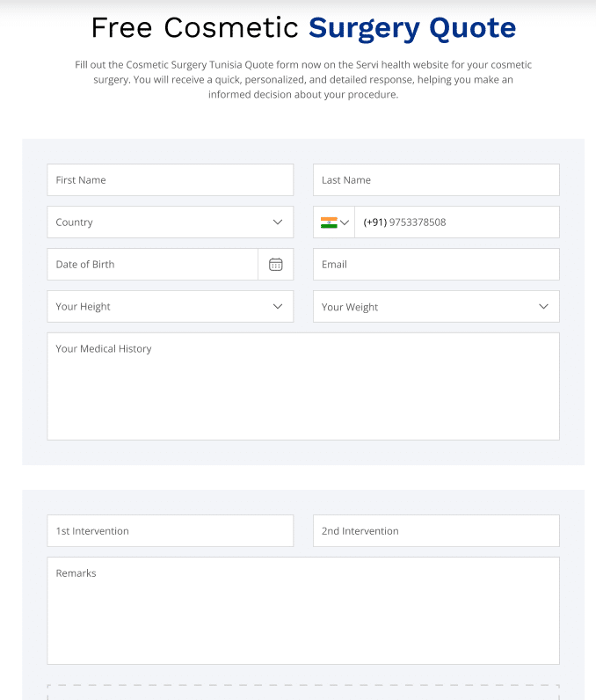
Task: Click the phone number field
Action: pos(457,222)
